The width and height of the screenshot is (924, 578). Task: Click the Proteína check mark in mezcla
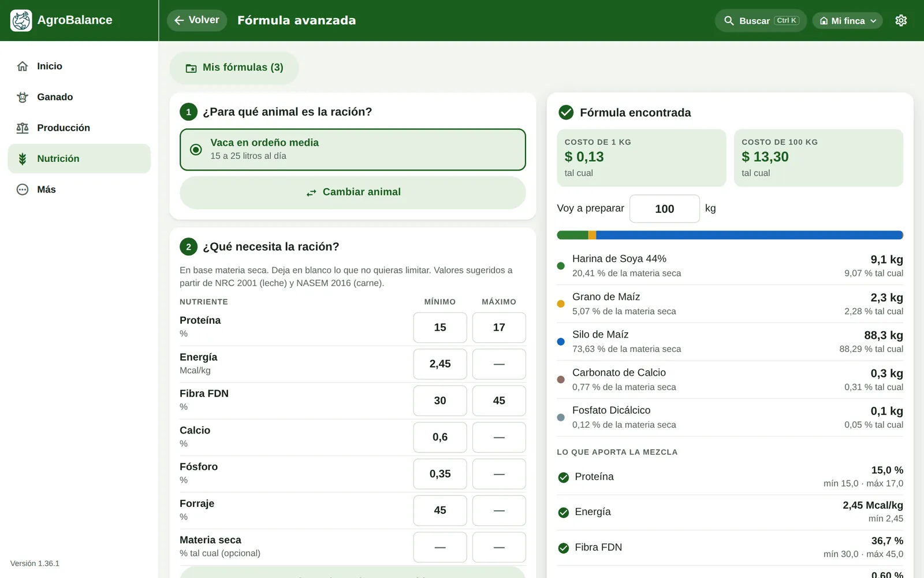pyautogui.click(x=564, y=477)
